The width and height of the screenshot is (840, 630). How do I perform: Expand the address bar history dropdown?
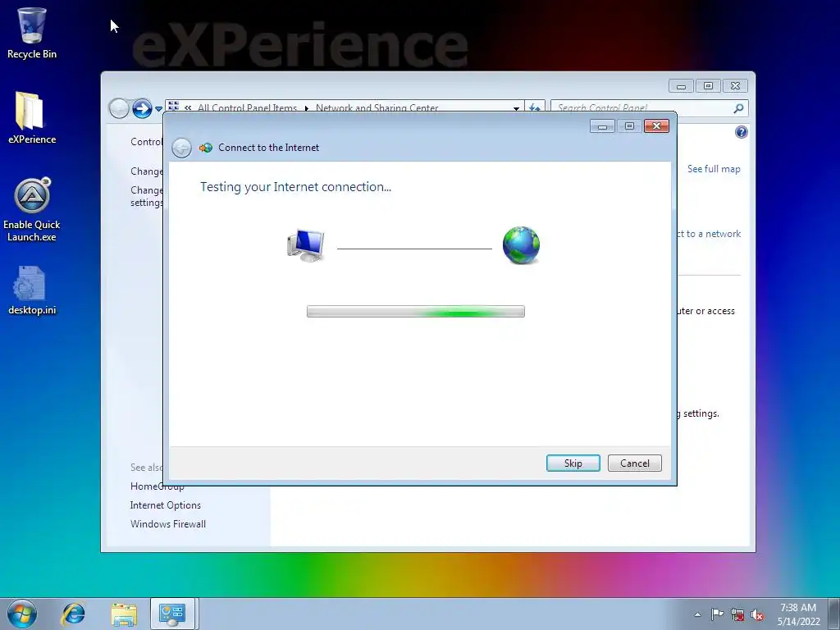pyautogui.click(x=516, y=108)
